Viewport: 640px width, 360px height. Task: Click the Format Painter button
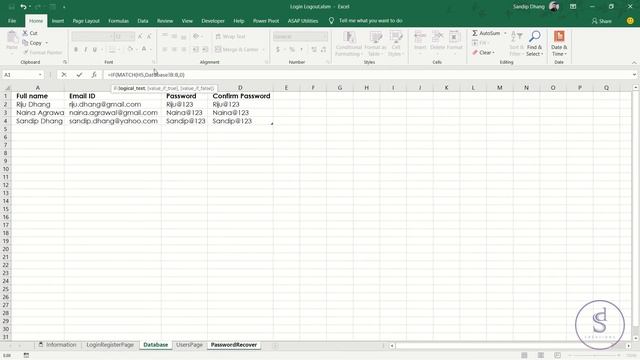tap(42, 53)
